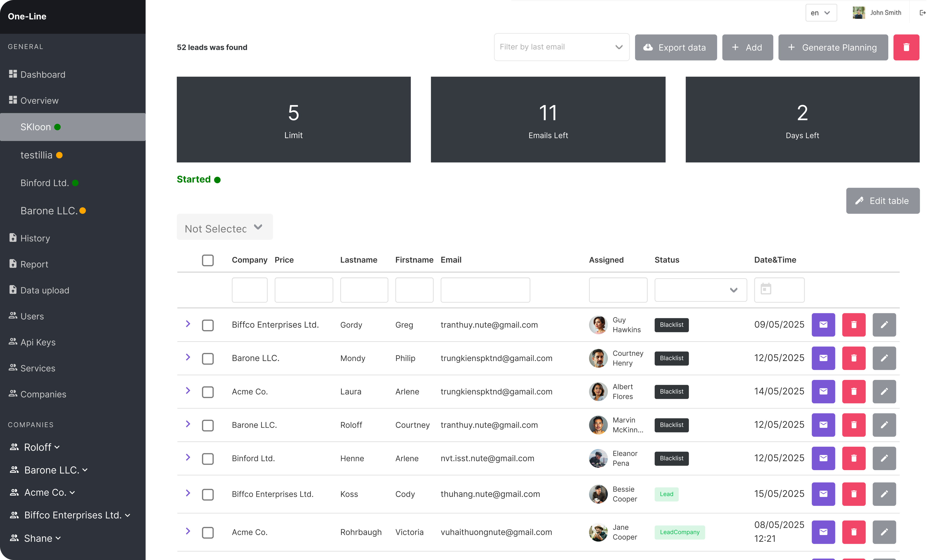Toggle the select-all header checkbox
Image resolution: width=936 pixels, height=560 pixels.
pos(207,260)
